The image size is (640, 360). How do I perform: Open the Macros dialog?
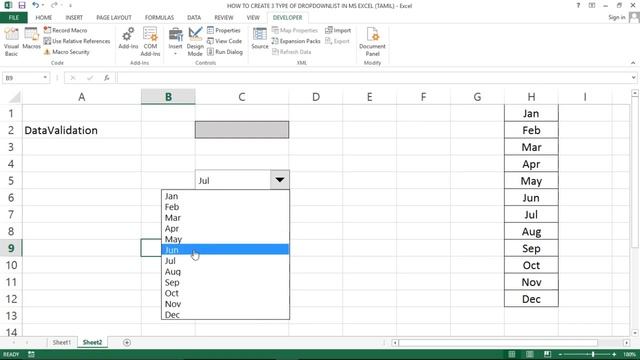[31, 39]
